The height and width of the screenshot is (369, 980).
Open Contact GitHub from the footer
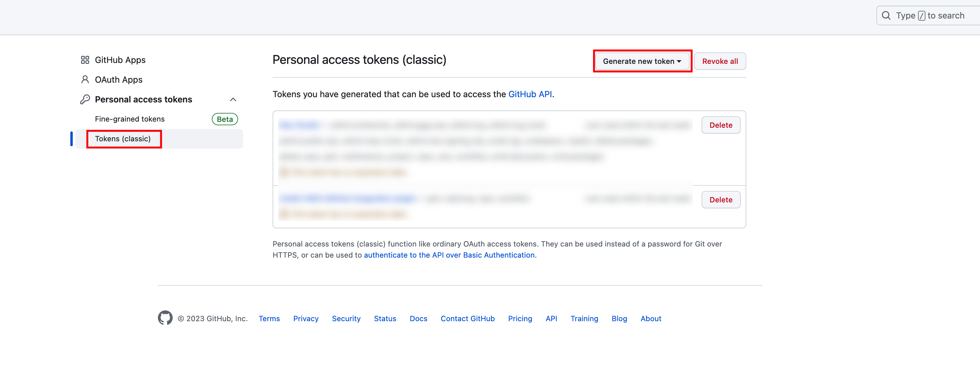coord(467,318)
